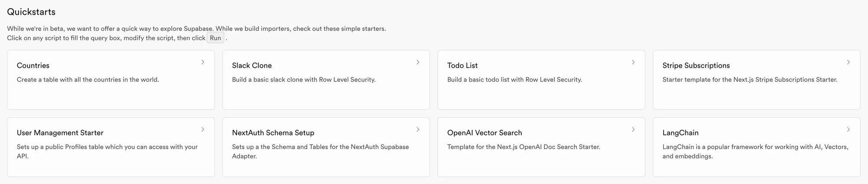
Task: Open the Countries quickstart title
Action: [x=33, y=66]
